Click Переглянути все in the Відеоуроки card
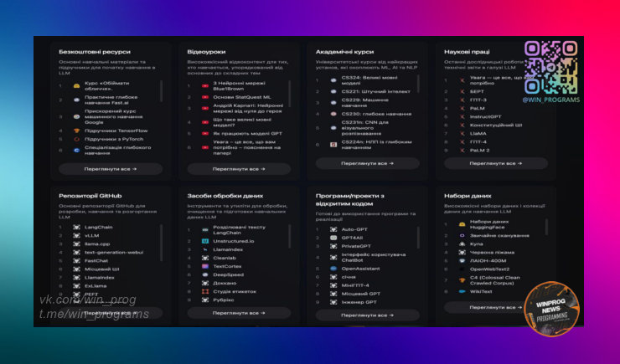620x364 pixels. click(239, 169)
